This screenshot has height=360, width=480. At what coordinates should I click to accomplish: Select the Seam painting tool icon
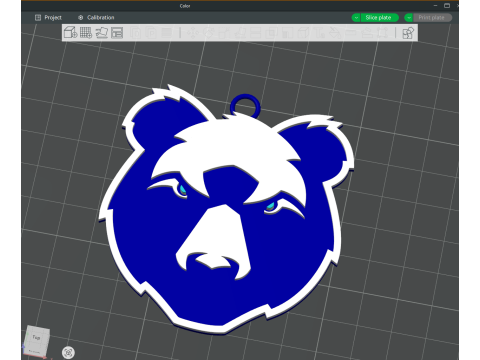[303, 33]
